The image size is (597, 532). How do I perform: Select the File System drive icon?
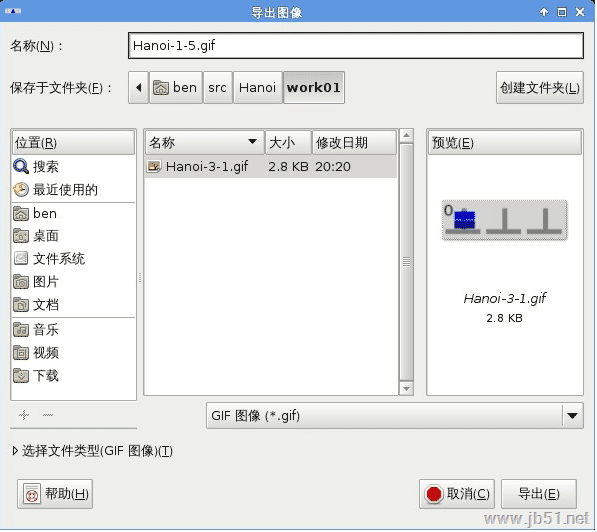(x=21, y=259)
